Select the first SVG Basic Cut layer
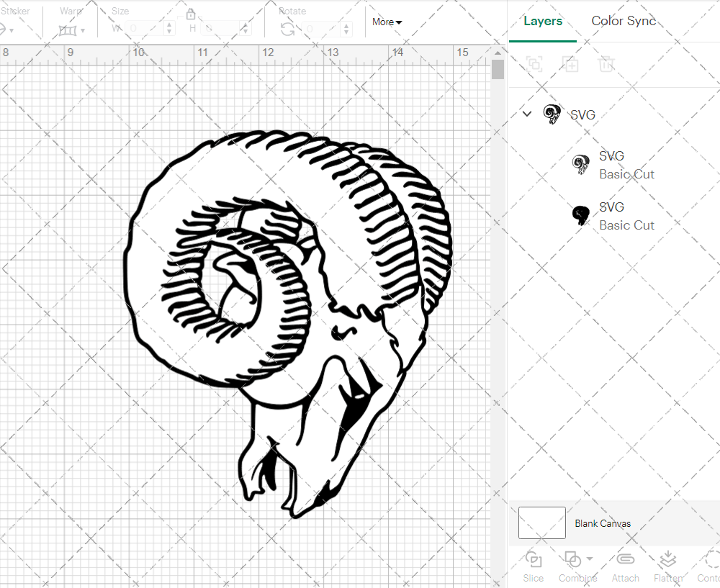 [x=613, y=165]
